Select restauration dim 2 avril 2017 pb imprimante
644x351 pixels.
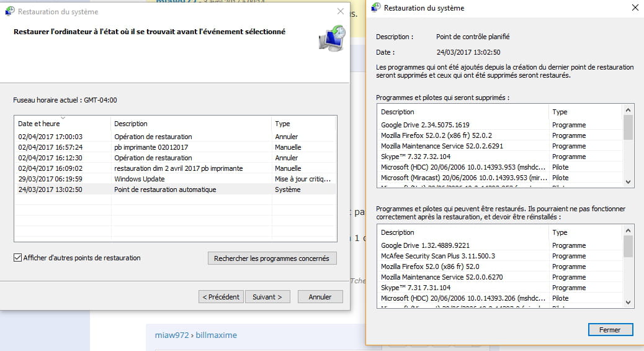click(176, 168)
